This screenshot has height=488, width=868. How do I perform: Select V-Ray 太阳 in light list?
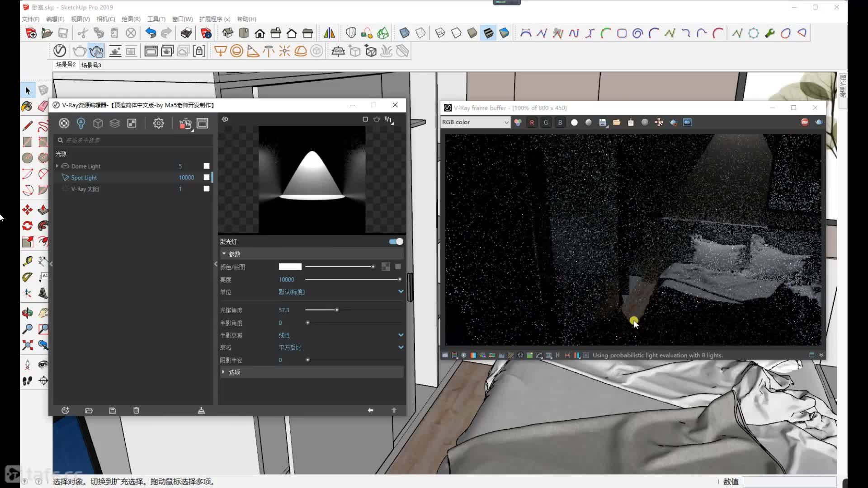[85, 189]
